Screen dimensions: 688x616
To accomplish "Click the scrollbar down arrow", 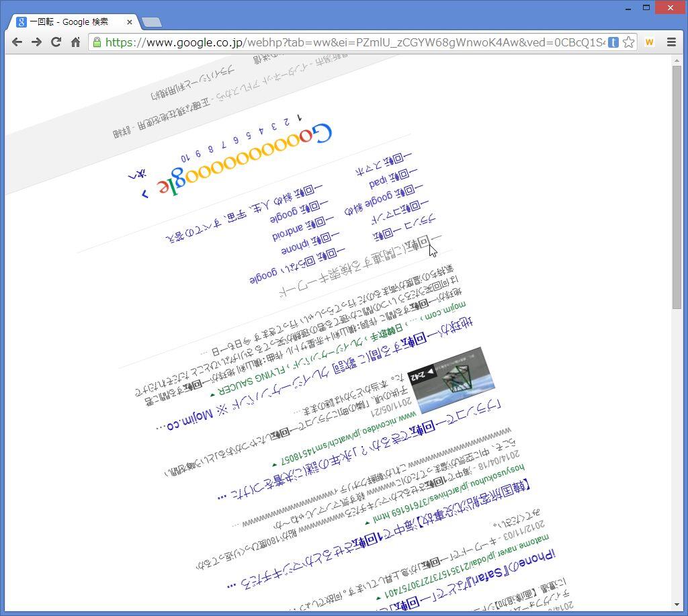I will (x=677, y=605).
